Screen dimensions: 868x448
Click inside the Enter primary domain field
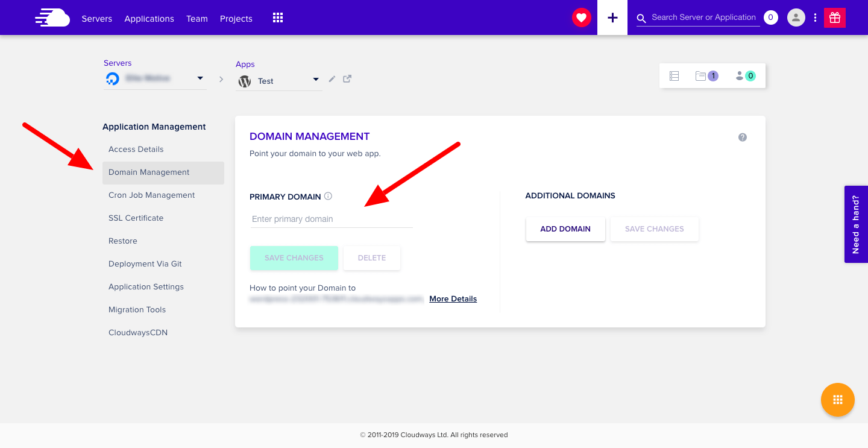tap(331, 219)
